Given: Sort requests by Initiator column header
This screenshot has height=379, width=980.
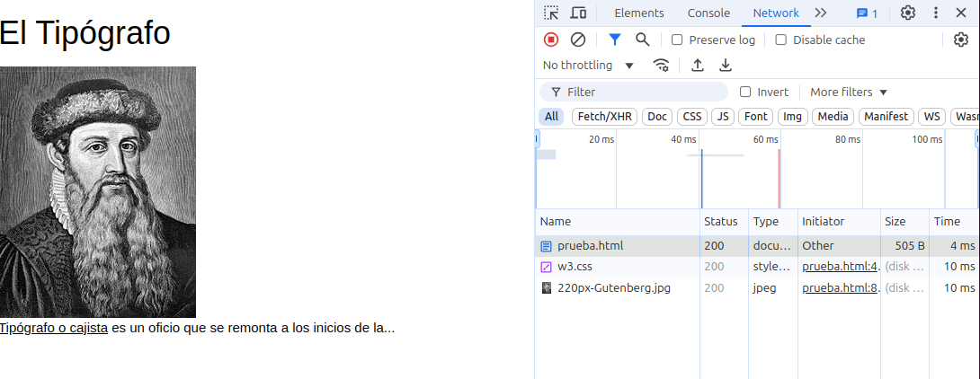Looking at the screenshot, I should point(839,222).
